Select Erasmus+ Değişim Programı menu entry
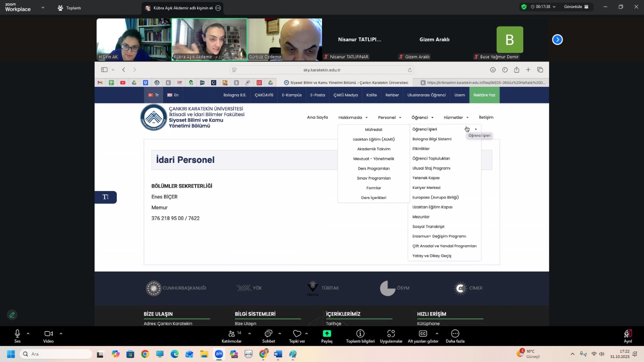The width and height of the screenshot is (644, 362). [439, 236]
